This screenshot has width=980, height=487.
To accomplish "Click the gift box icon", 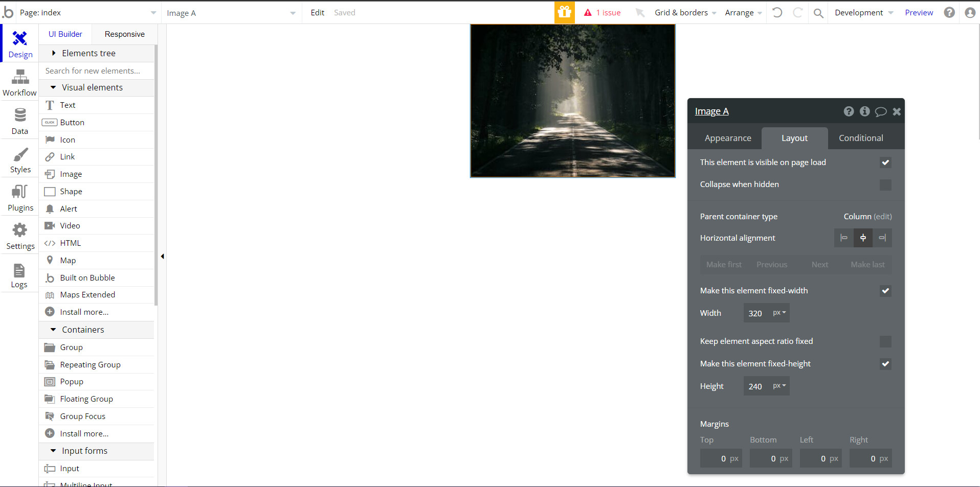I will click(x=565, y=12).
